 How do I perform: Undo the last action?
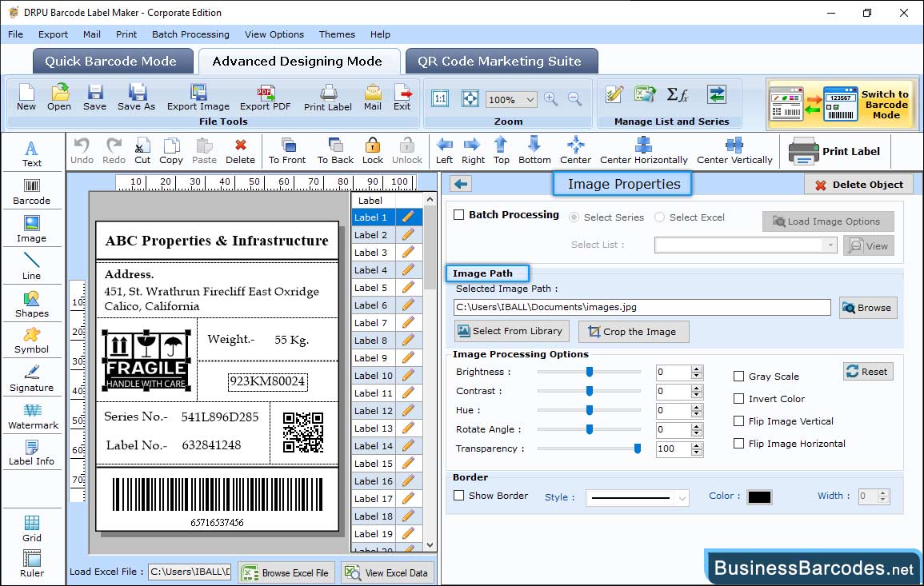pos(82,151)
